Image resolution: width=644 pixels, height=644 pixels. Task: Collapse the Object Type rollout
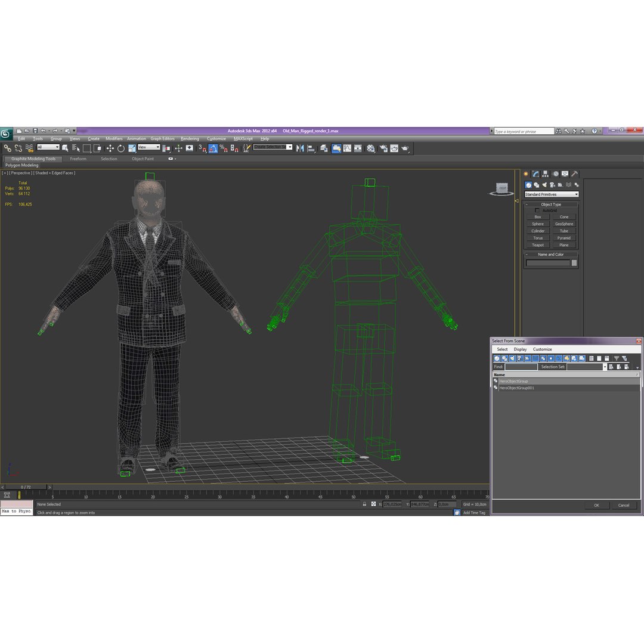click(527, 205)
